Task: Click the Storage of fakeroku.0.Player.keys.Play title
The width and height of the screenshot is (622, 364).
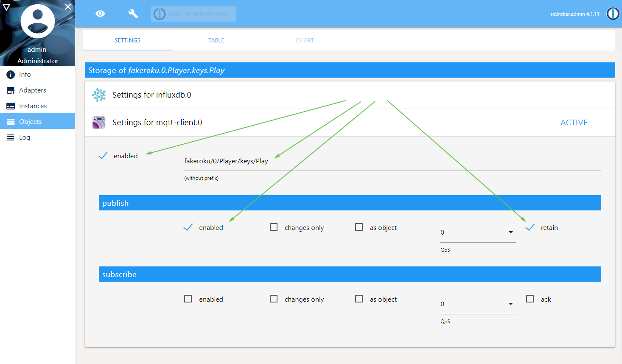Action: tap(350, 70)
